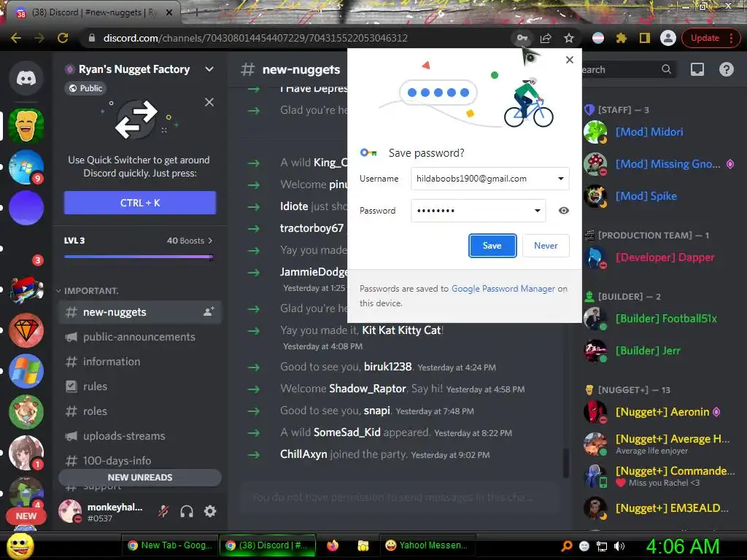
Task: Click the chat scrollbar thumb
Action: pos(566,463)
